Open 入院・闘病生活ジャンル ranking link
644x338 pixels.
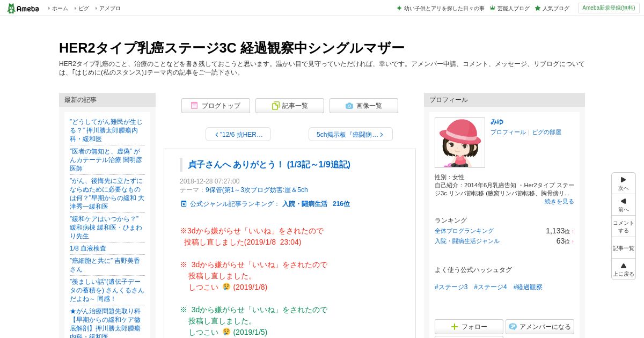tap(467, 241)
